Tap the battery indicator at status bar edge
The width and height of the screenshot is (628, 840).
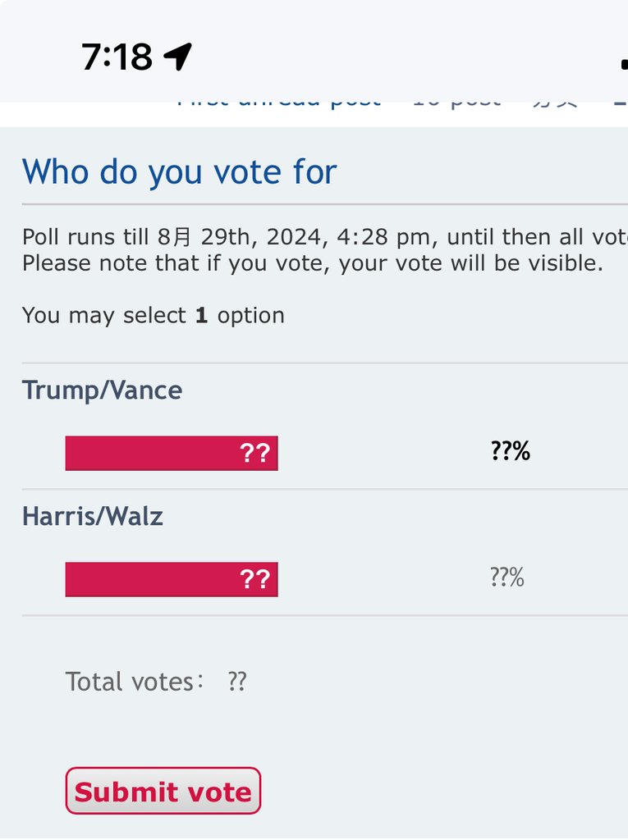(624, 64)
